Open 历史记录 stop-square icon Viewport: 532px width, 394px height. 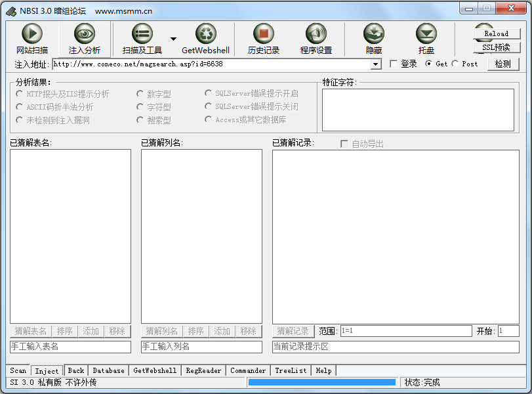264,33
